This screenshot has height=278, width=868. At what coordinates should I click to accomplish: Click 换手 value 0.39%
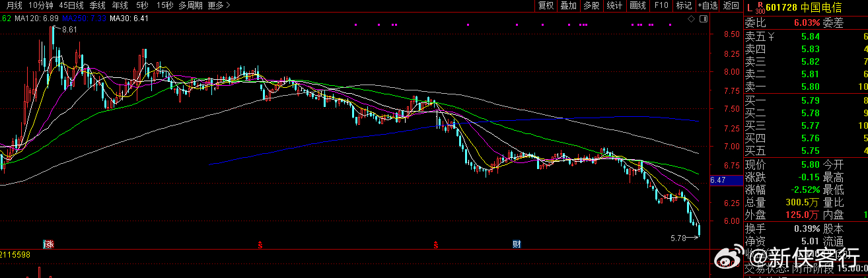click(x=807, y=228)
